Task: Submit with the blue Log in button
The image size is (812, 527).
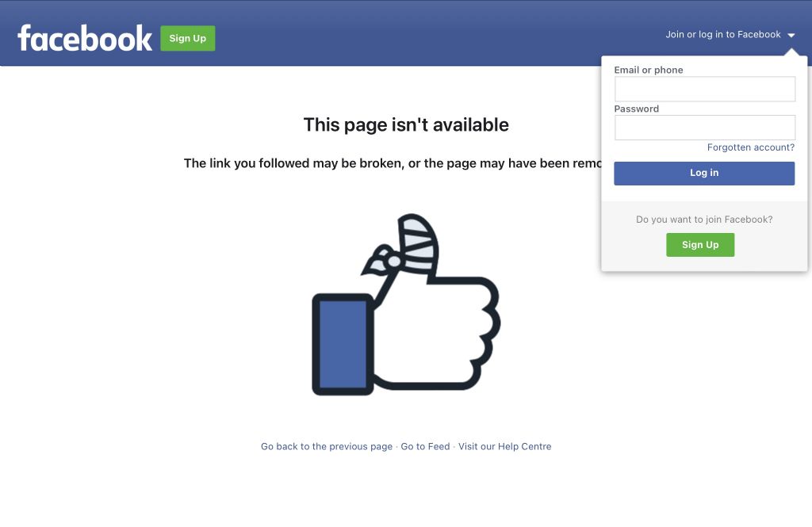Action: [704, 173]
